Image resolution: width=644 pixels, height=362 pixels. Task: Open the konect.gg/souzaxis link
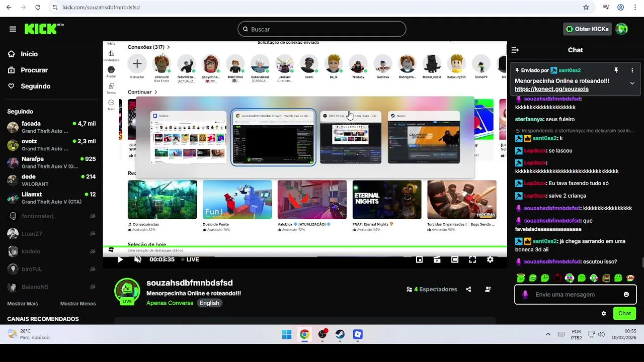(x=551, y=89)
